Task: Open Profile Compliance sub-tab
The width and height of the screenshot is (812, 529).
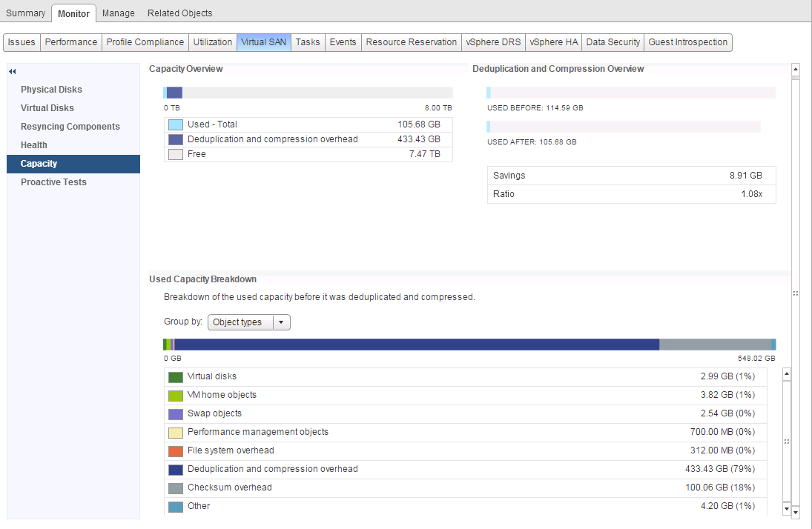Action: (x=145, y=42)
